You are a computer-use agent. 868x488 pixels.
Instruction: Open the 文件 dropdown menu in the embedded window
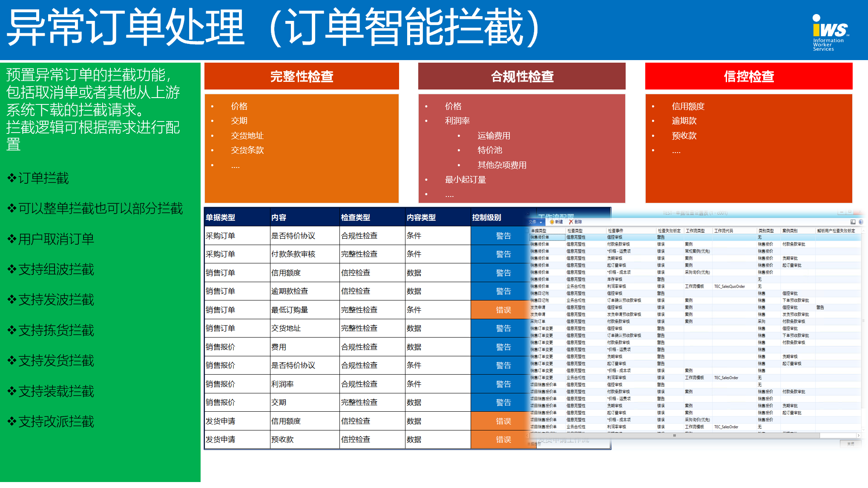535,222
